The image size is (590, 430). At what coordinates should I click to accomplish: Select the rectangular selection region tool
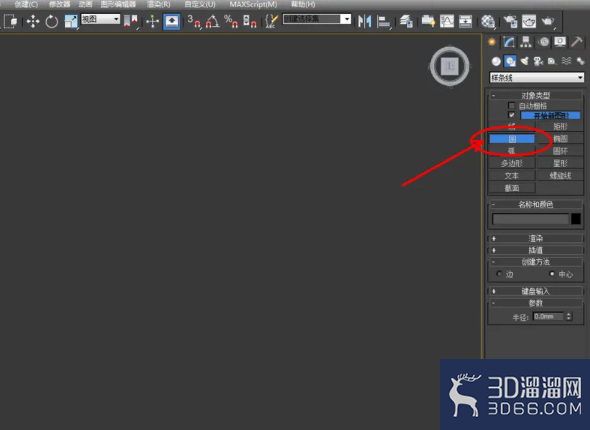(x=11, y=21)
